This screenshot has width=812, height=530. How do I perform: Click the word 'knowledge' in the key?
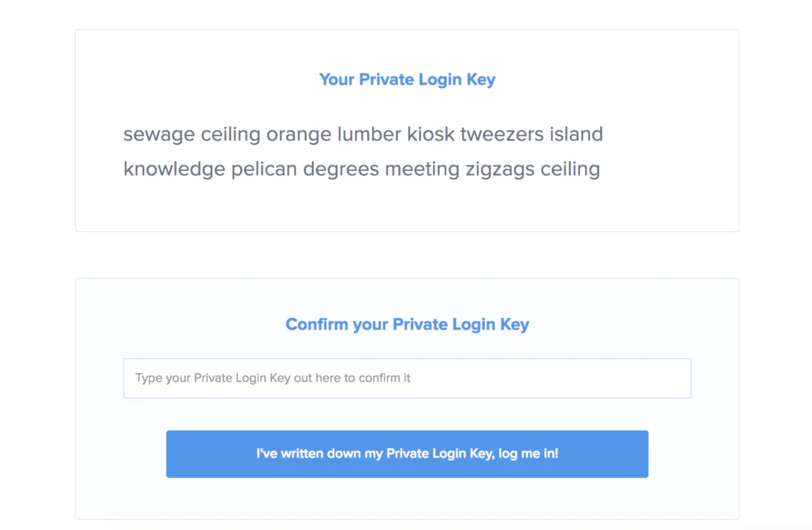[174, 170]
